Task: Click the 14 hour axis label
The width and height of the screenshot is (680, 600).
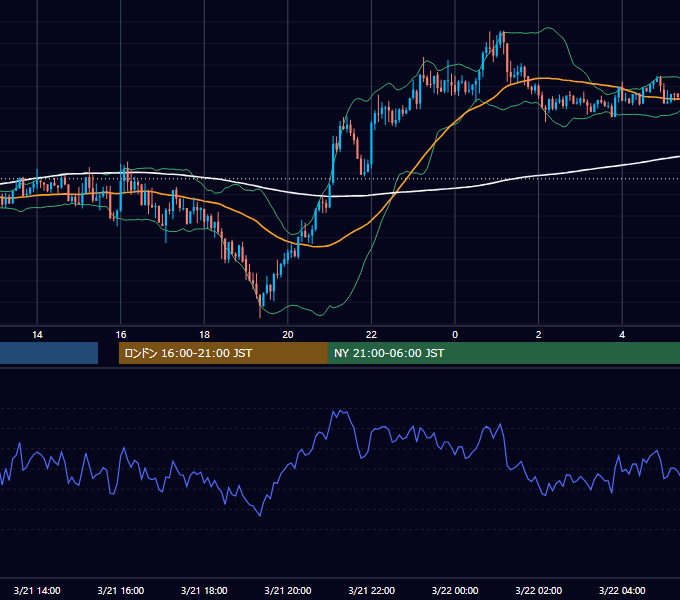Action: 37,335
